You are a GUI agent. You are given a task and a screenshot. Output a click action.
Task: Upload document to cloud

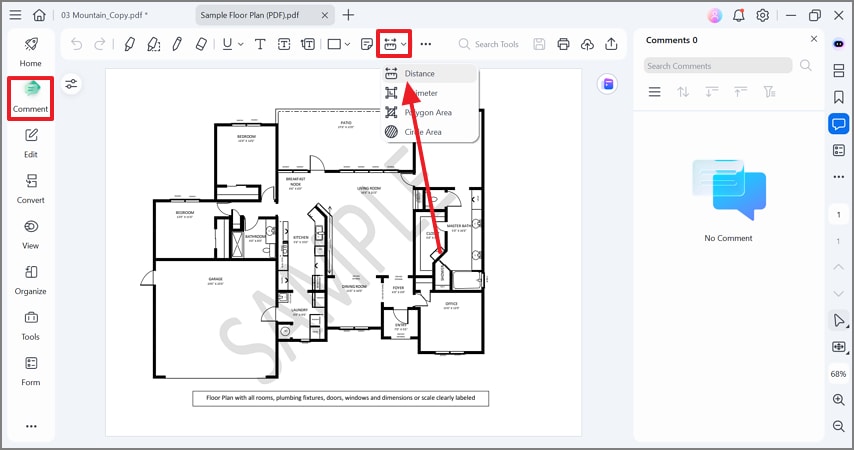pyautogui.click(x=587, y=44)
